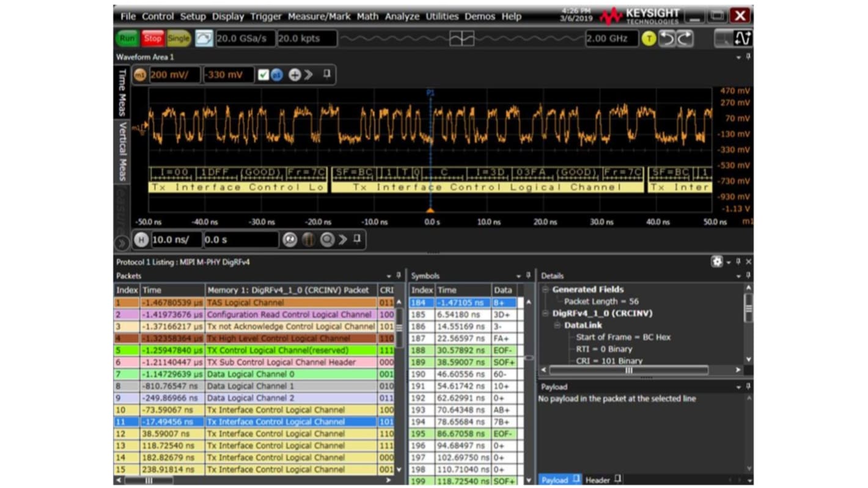Open the Trigger menu

265,17
